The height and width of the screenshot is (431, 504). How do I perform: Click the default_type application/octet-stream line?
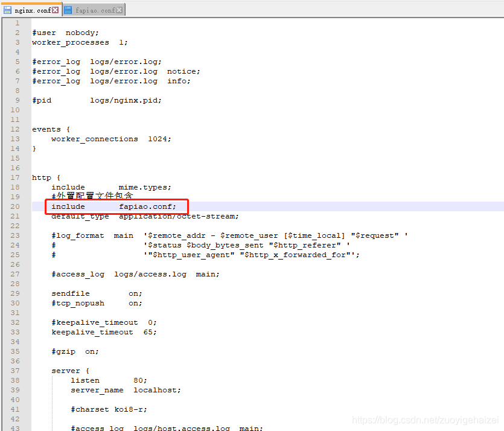click(x=145, y=216)
